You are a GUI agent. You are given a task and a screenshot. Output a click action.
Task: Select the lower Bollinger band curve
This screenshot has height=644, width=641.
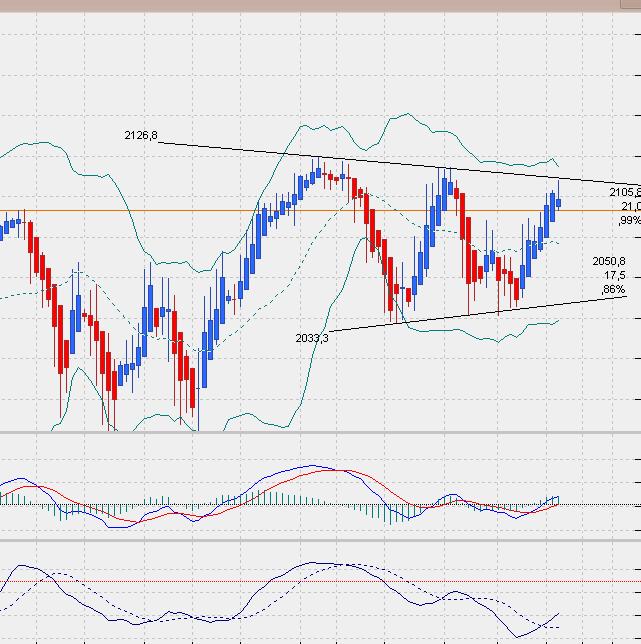click(480, 340)
